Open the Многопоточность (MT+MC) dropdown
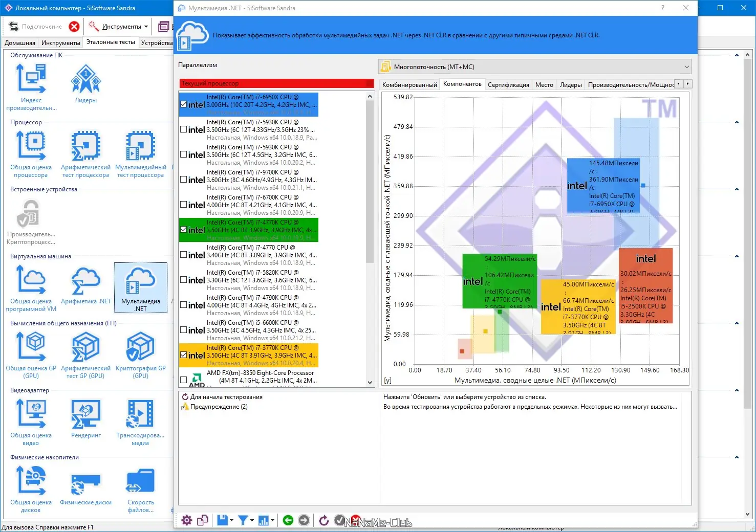The image size is (756, 532). point(535,67)
